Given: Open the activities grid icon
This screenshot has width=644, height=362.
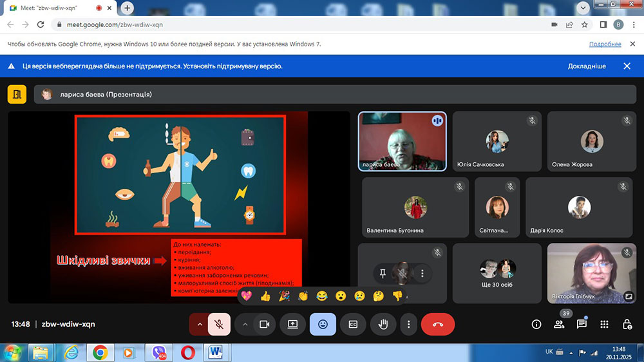Looking at the screenshot, I should point(604,325).
